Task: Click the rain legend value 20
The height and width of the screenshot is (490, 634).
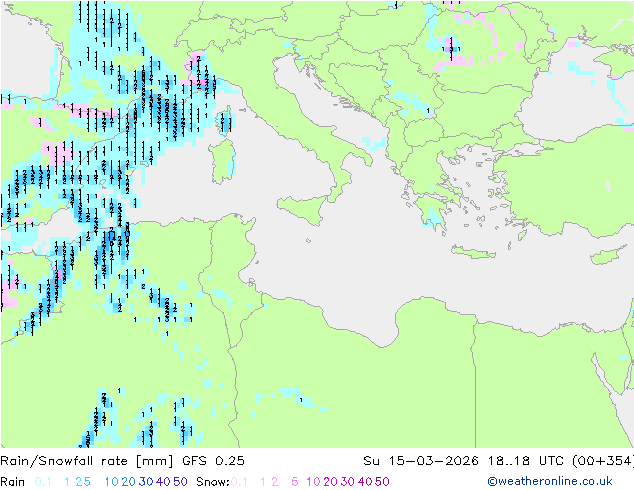Action: point(129,482)
